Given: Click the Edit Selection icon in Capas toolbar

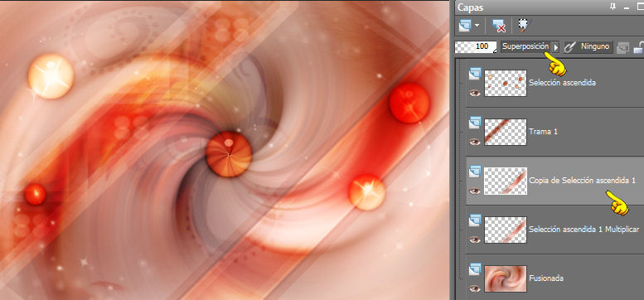Looking at the screenshot, I should [523, 25].
